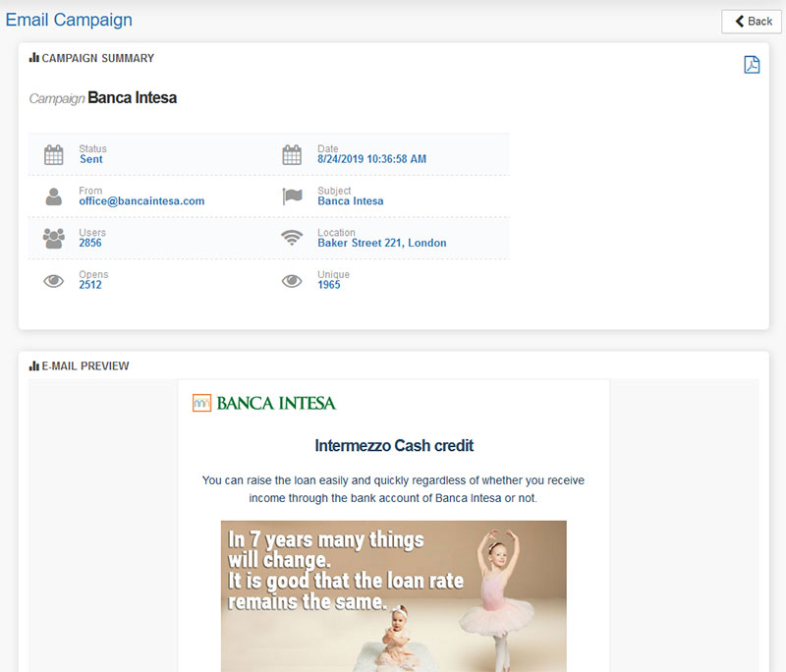Click the person icon beside From
The width and height of the screenshot is (786, 672).
point(54,196)
